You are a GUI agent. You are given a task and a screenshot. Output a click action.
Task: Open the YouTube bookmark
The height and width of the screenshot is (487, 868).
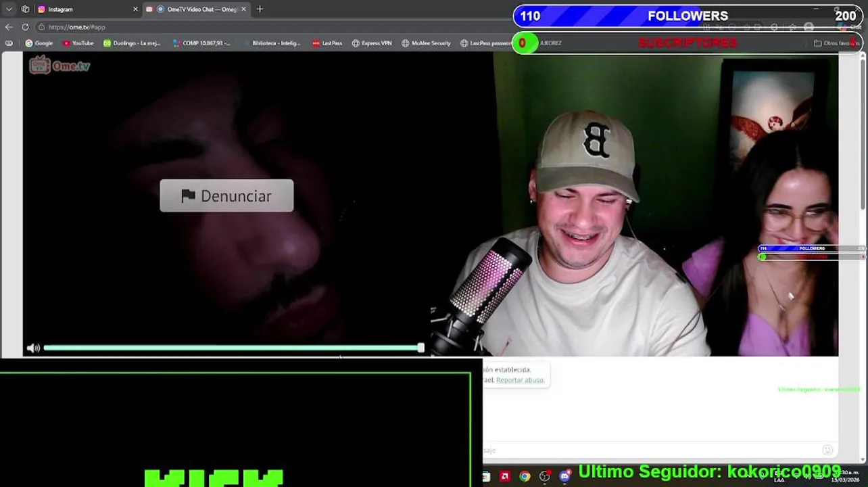(x=78, y=43)
